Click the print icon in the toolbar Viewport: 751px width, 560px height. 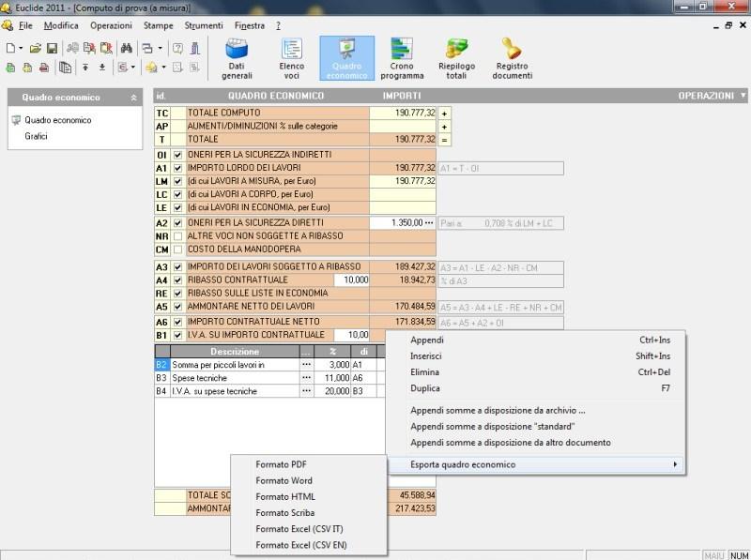click(x=43, y=68)
